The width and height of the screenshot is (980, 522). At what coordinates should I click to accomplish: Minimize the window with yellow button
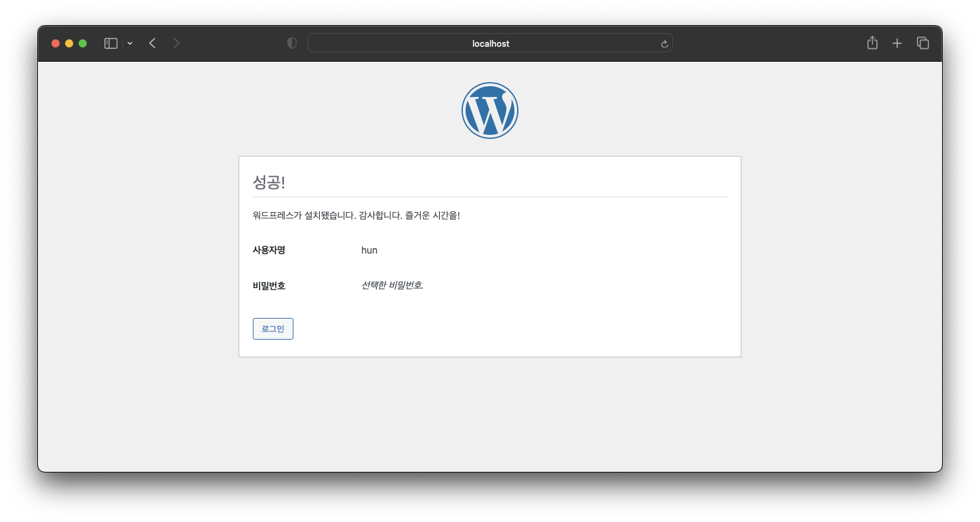69,43
